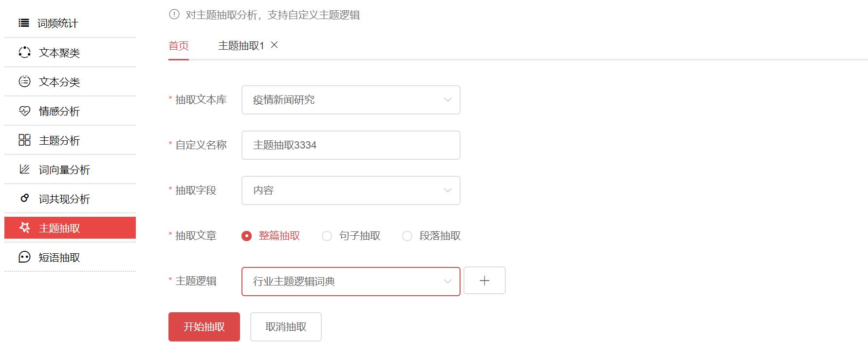Close the 主题抽取1 tab

(275, 45)
